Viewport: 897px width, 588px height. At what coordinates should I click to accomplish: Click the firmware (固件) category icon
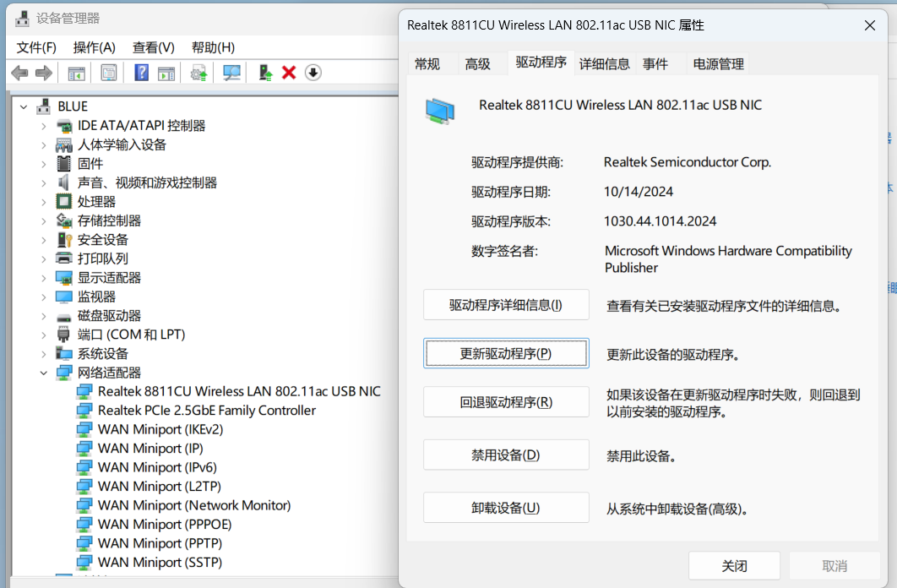pos(64,164)
